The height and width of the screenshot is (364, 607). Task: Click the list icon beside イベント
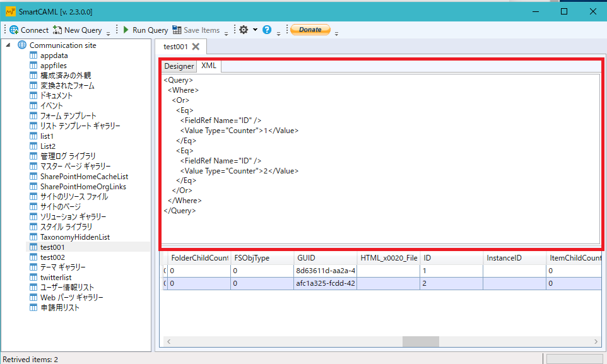tap(33, 105)
